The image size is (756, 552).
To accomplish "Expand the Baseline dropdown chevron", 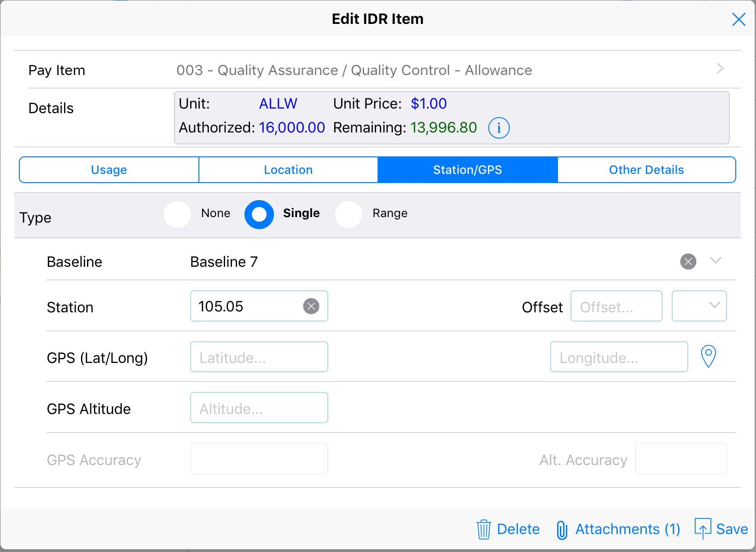I will (x=715, y=261).
